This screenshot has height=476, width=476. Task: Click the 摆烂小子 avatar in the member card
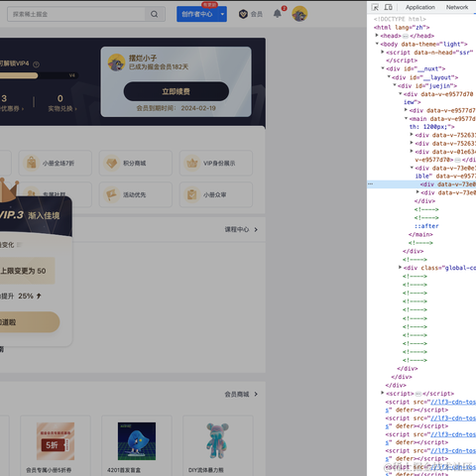[116, 62]
